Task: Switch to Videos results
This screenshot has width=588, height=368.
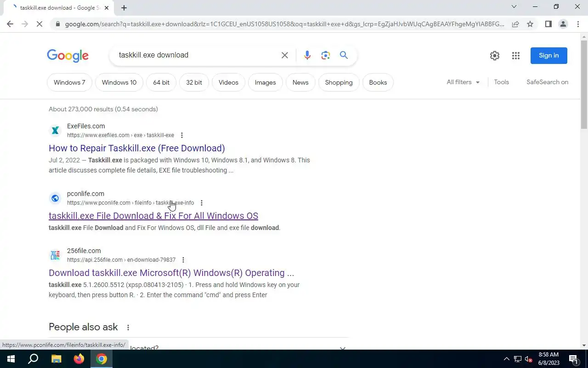Action: 228,83
